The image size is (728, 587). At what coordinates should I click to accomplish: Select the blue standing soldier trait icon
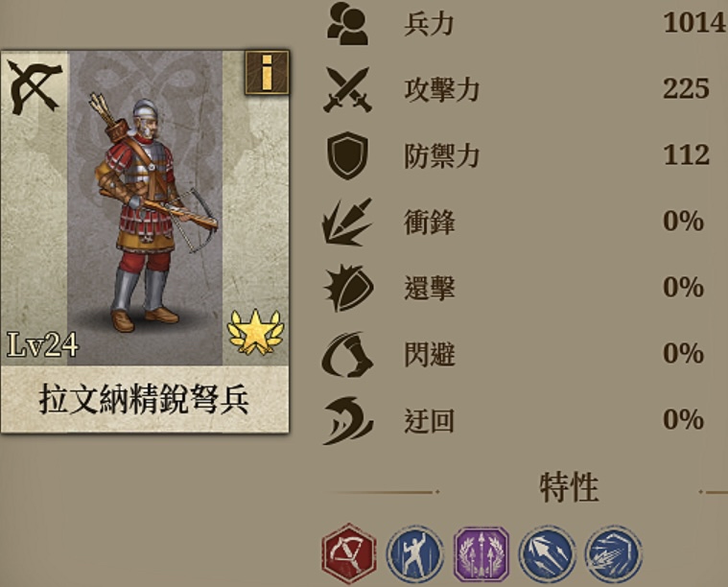click(414, 554)
